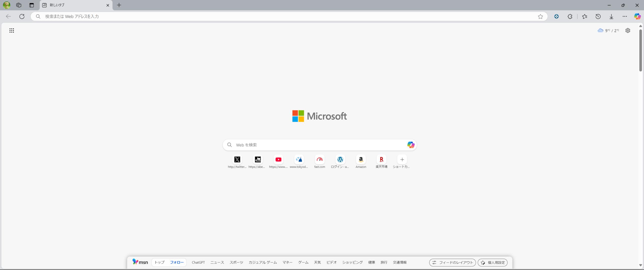Open ビデオ feed category
The width and height of the screenshot is (644, 270).
[331, 262]
